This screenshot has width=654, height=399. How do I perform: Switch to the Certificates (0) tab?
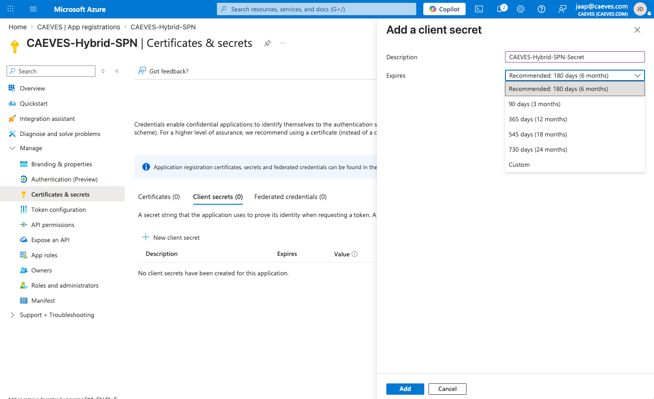point(159,197)
